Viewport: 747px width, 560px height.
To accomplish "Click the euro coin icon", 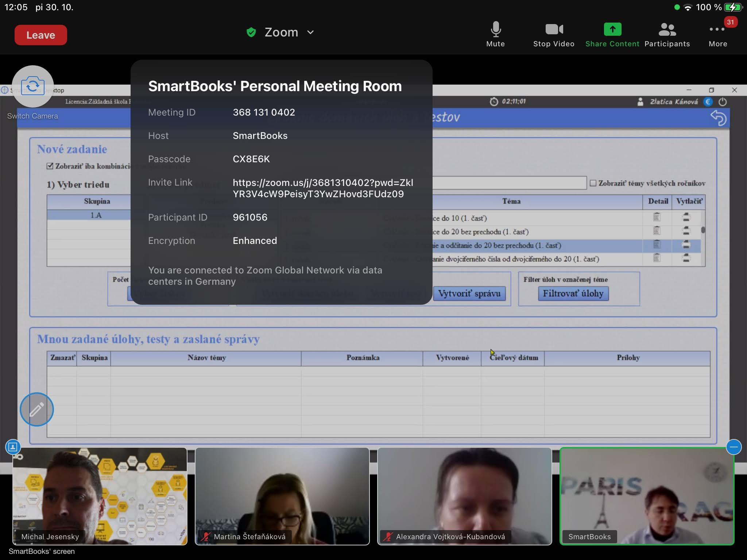I will click(708, 102).
